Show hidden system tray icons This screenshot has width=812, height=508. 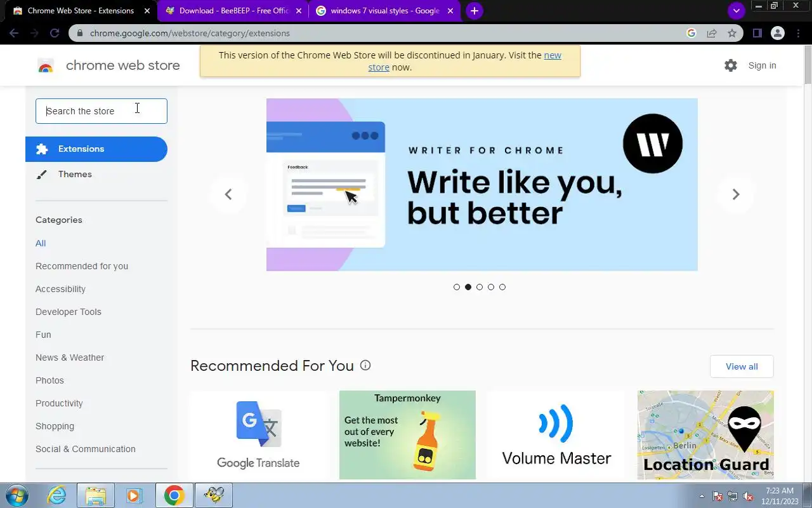(x=702, y=496)
